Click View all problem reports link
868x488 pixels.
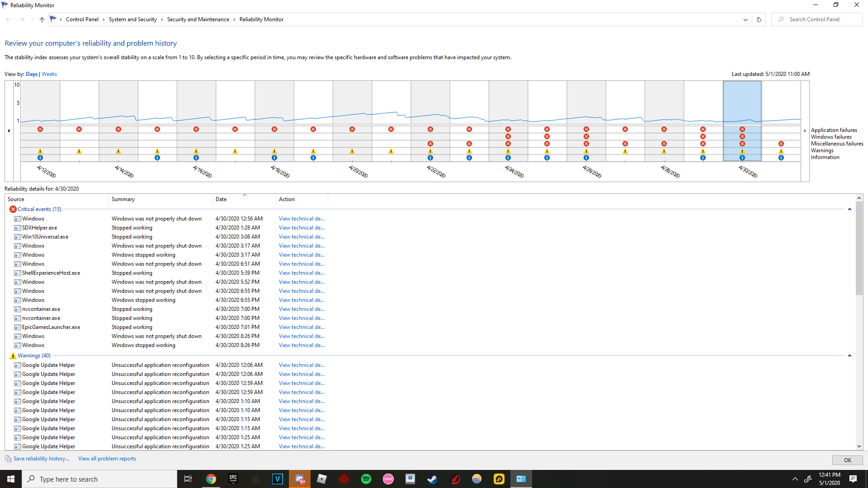click(107, 458)
